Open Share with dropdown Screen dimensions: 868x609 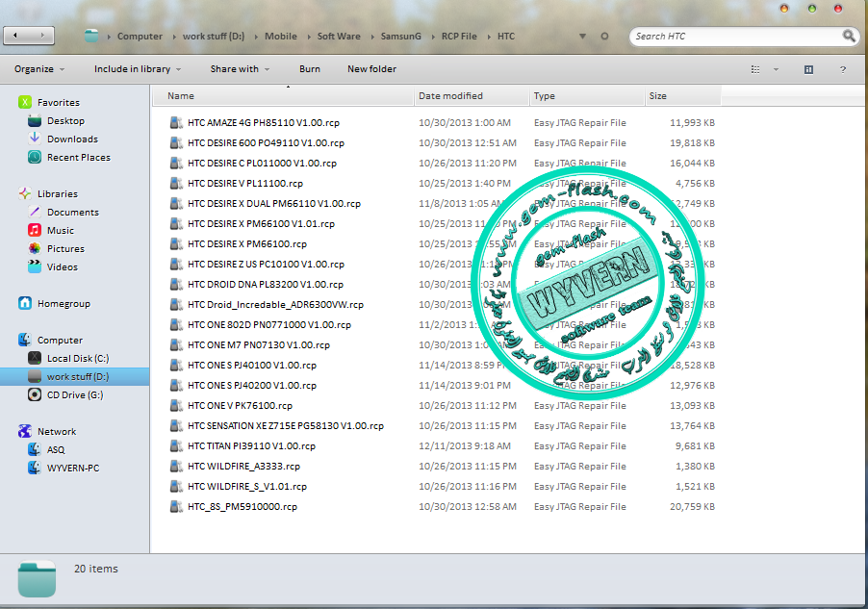(240, 69)
